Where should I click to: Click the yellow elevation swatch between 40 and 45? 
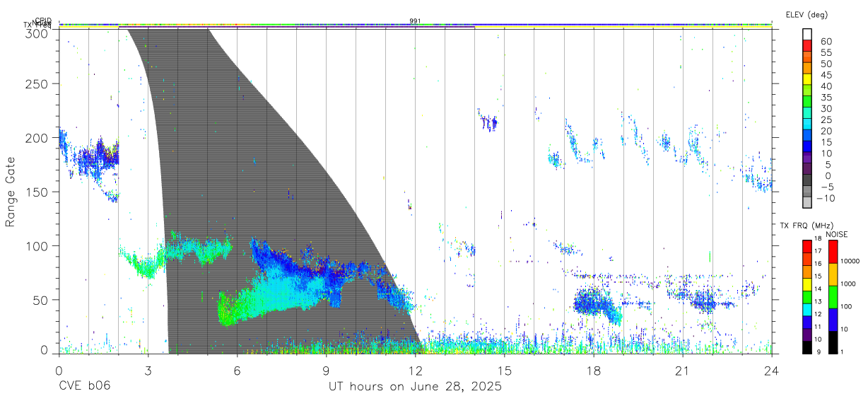coord(807,81)
